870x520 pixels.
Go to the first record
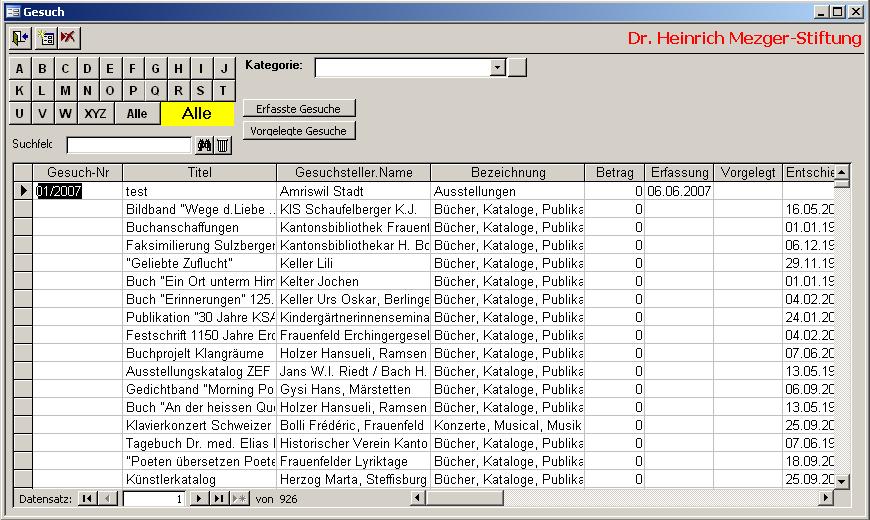pos(87,498)
